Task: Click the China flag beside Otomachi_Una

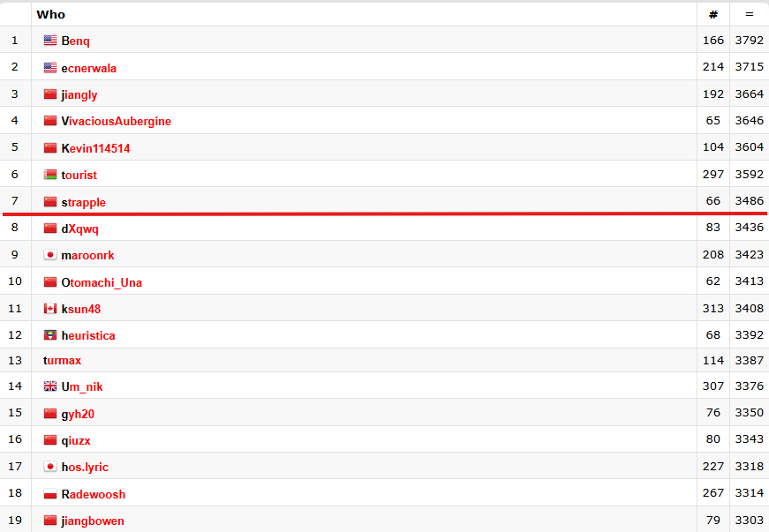Action: (x=50, y=281)
